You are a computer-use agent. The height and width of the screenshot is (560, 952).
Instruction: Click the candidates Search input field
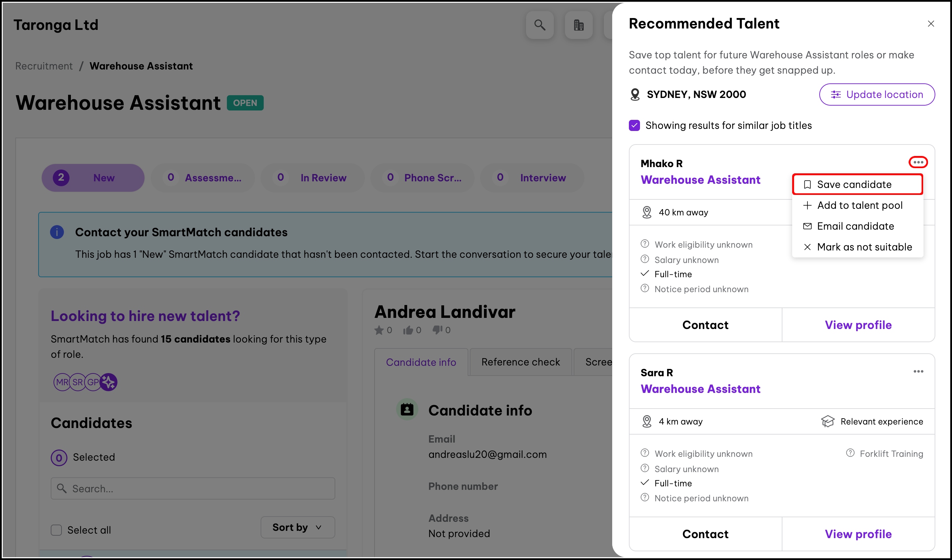click(x=193, y=489)
